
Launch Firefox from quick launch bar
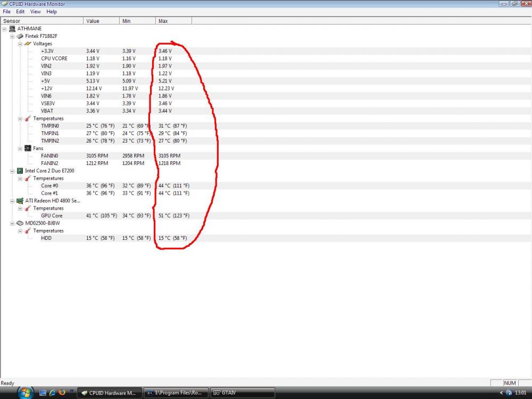click(62, 393)
